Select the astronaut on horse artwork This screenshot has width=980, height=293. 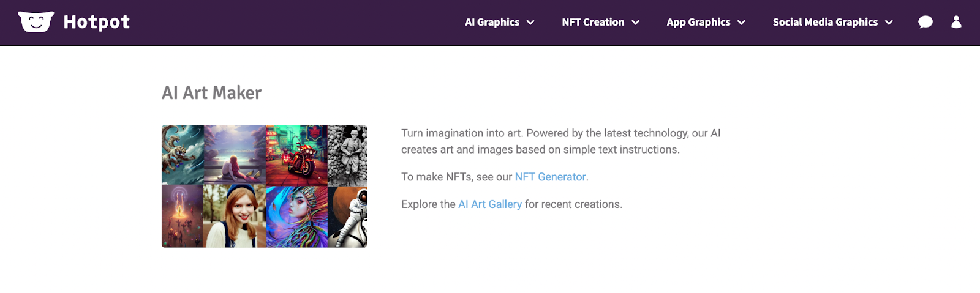point(347,217)
